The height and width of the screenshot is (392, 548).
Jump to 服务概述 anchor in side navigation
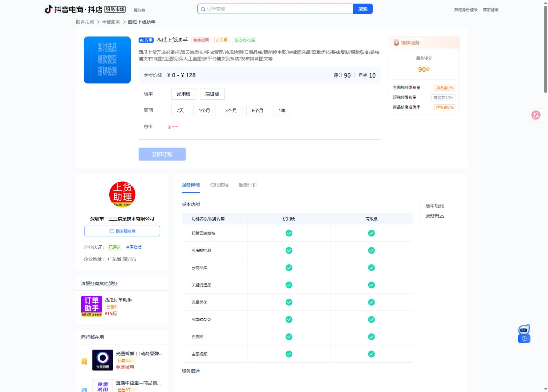coord(434,216)
